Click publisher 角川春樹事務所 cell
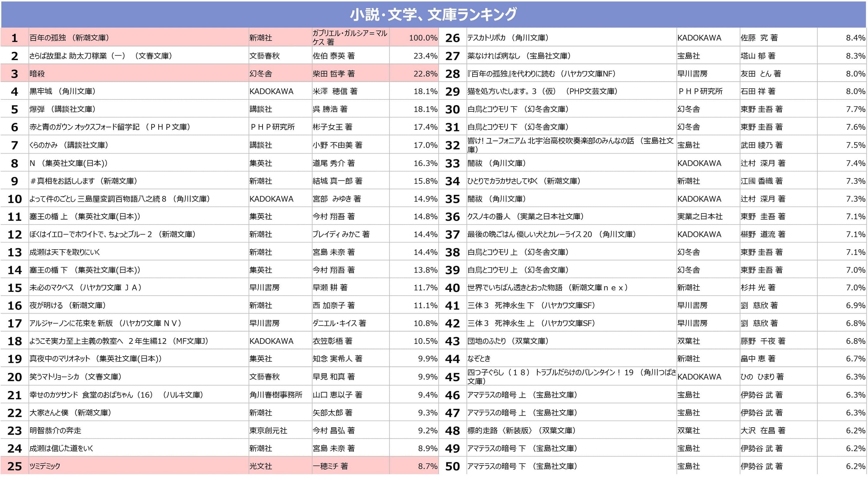 276,395
